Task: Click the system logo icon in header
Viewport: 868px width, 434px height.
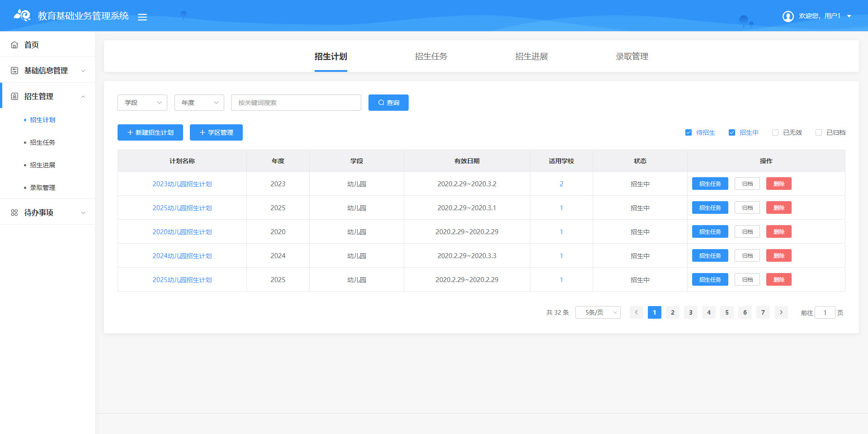Action: click(22, 15)
